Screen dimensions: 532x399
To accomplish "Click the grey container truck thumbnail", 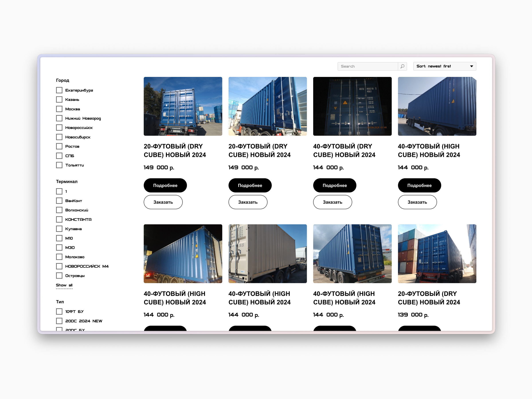I will point(268,254).
